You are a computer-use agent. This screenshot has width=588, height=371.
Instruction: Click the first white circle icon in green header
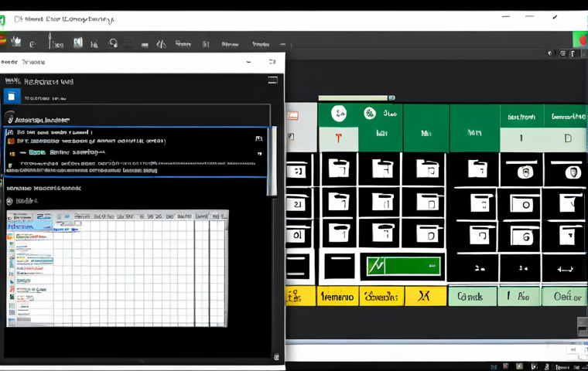[x=339, y=113]
